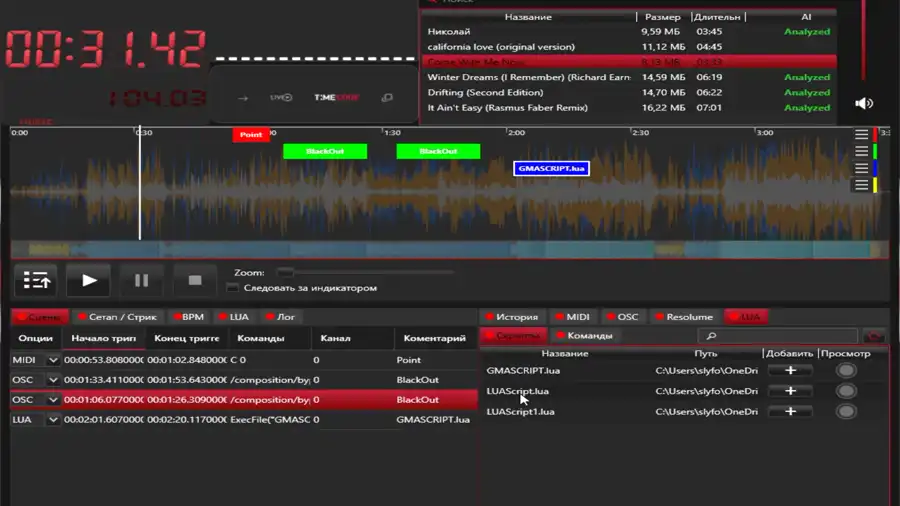
Task: Preview GMASCRIPT.lua with its round view button
Action: (846, 371)
